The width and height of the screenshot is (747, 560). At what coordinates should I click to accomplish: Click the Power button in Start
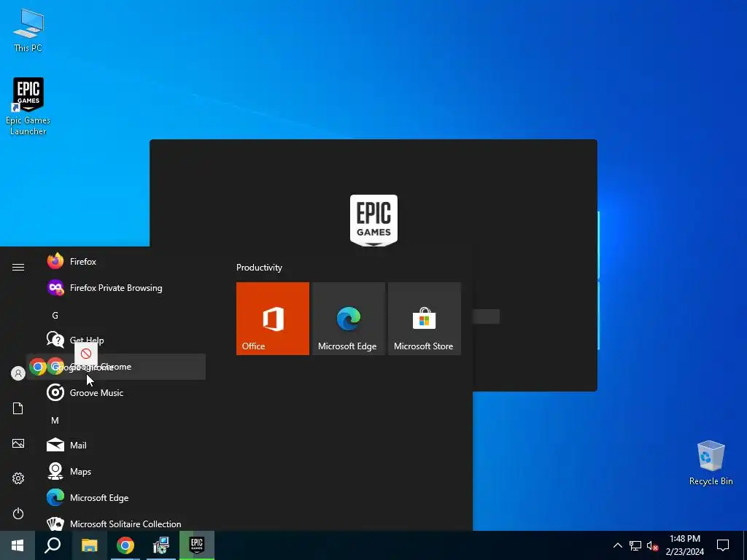18,513
